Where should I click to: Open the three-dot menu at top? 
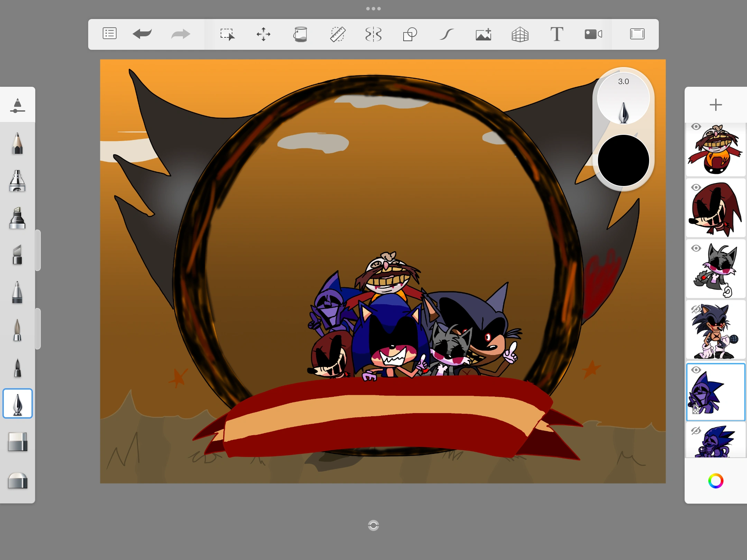tap(373, 9)
